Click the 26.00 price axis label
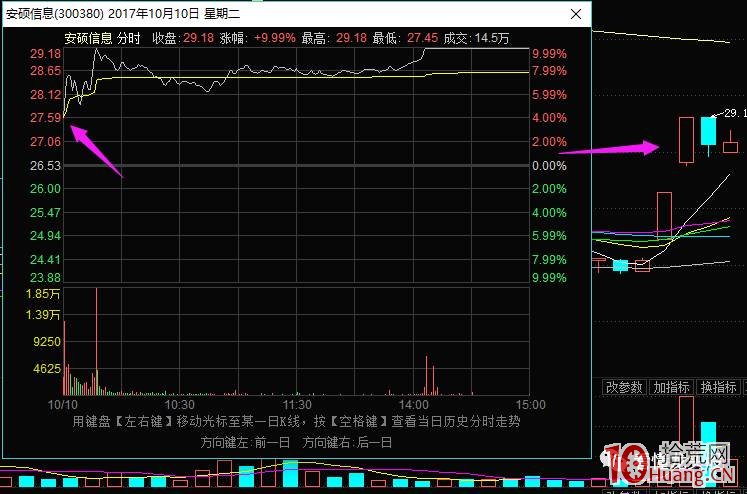The width and height of the screenshot is (747, 494). point(46,189)
